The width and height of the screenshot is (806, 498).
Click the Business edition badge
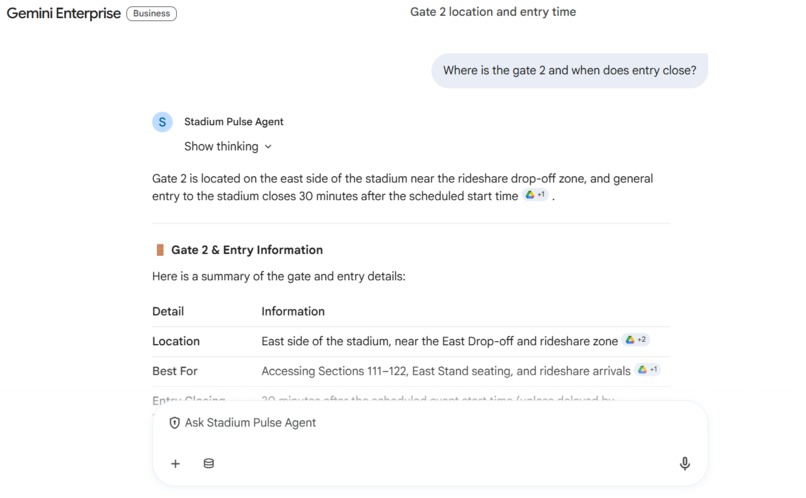click(152, 13)
